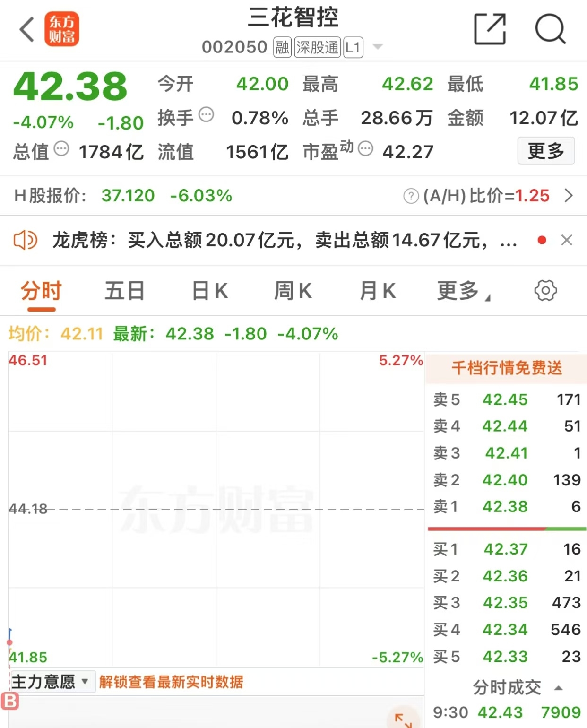
Task: Tap the speaker announcement icon
Action: (x=25, y=240)
